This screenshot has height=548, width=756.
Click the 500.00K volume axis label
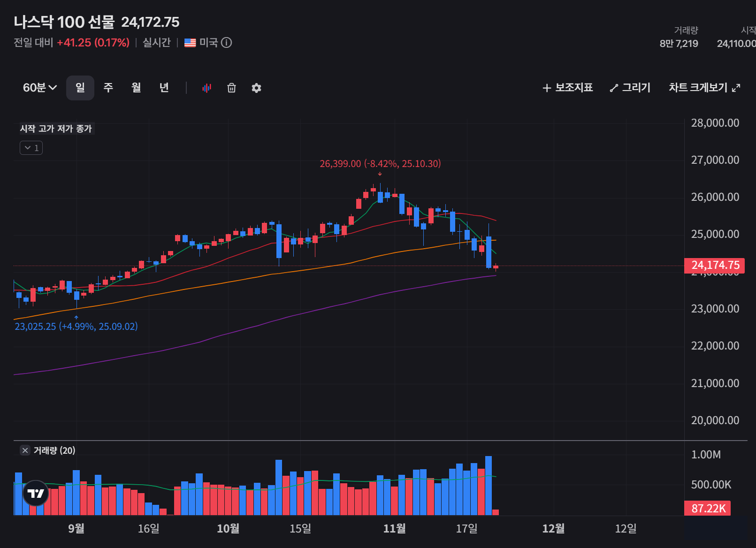click(711, 485)
